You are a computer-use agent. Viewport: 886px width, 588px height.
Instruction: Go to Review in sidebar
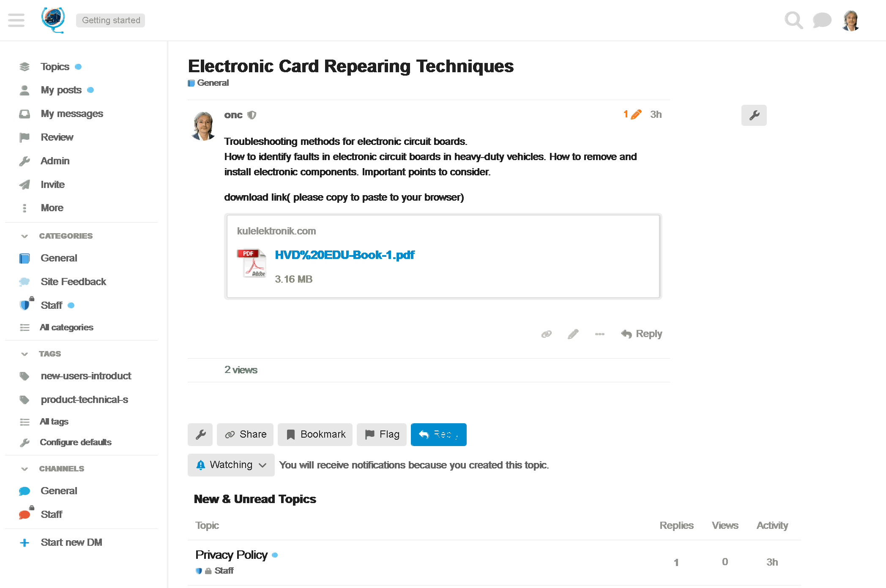(x=57, y=137)
